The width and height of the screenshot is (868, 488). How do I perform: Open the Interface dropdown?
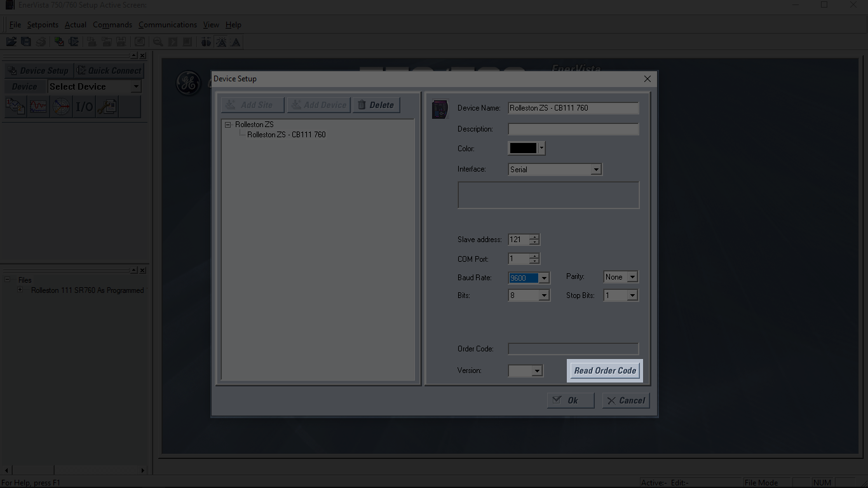pyautogui.click(x=595, y=170)
